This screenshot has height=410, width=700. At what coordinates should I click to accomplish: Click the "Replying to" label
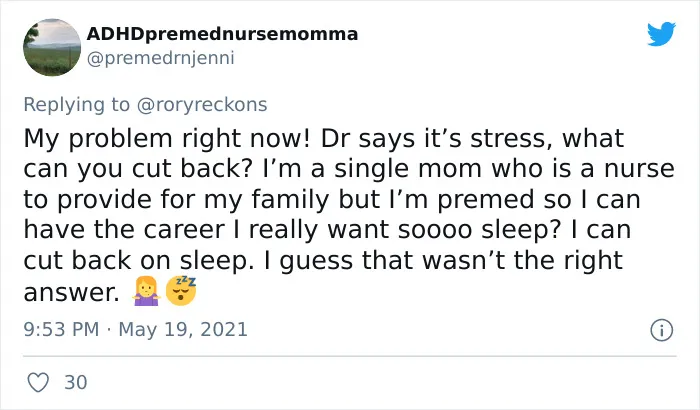pos(77,105)
